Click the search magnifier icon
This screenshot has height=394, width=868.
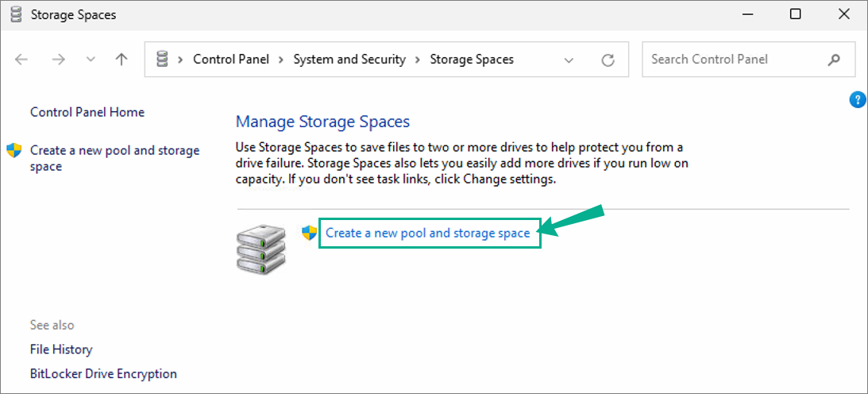click(834, 60)
